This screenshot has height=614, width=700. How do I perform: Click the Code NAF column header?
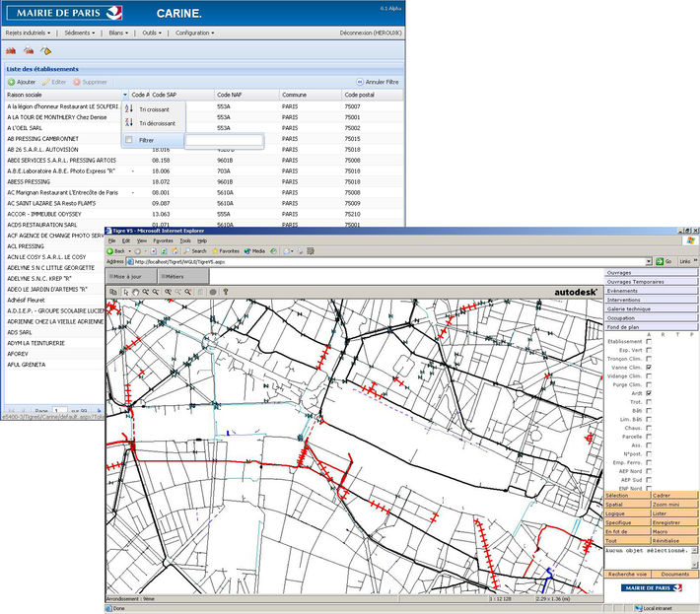(x=246, y=95)
